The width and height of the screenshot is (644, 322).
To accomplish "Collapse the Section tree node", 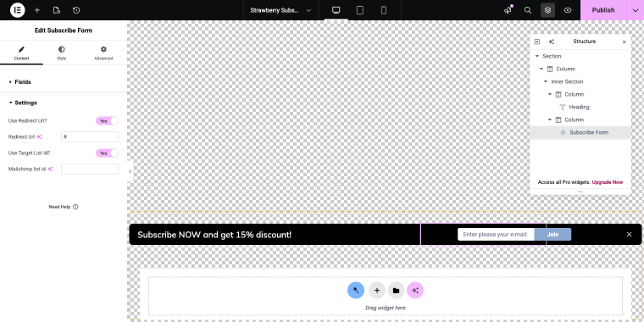I will coord(536,56).
